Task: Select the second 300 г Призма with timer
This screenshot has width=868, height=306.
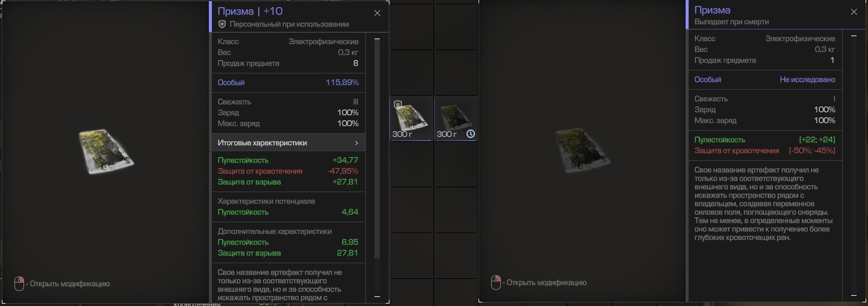Action: [456, 118]
